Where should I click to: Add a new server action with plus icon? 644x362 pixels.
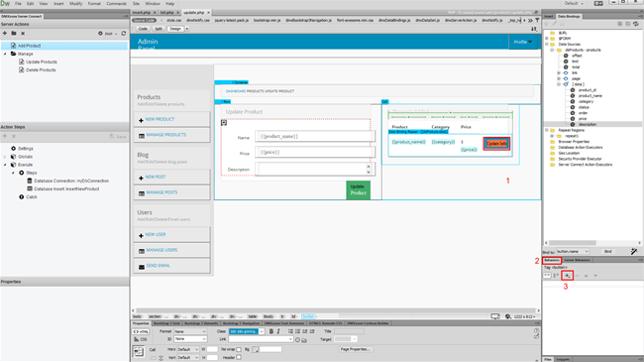pos(5,34)
